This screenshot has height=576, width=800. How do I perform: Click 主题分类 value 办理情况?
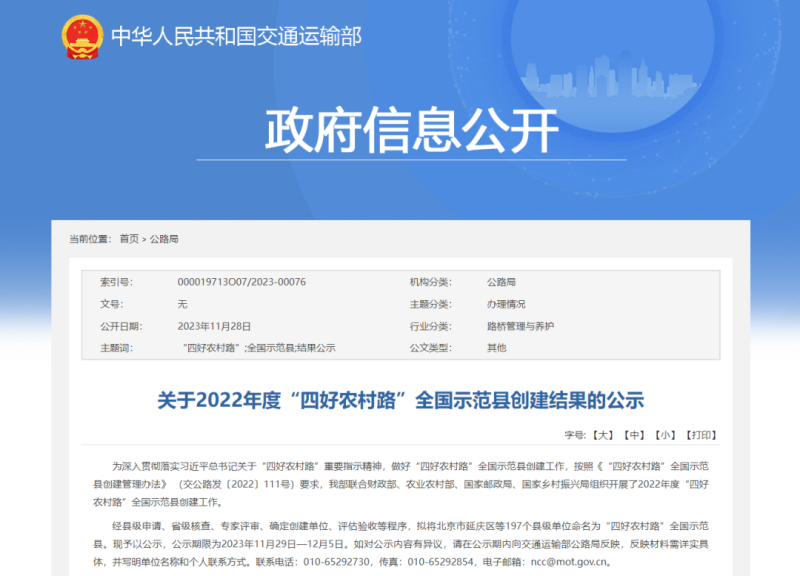click(506, 304)
